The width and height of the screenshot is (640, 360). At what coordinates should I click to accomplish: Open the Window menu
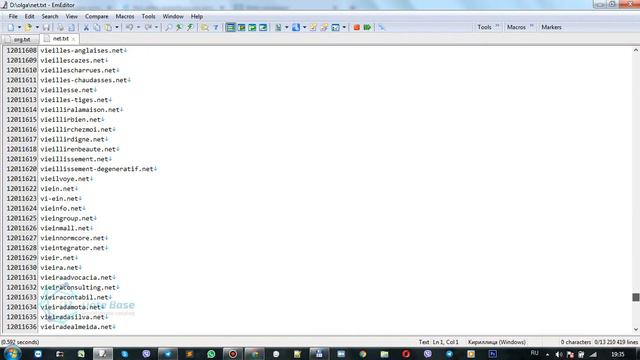point(173,16)
